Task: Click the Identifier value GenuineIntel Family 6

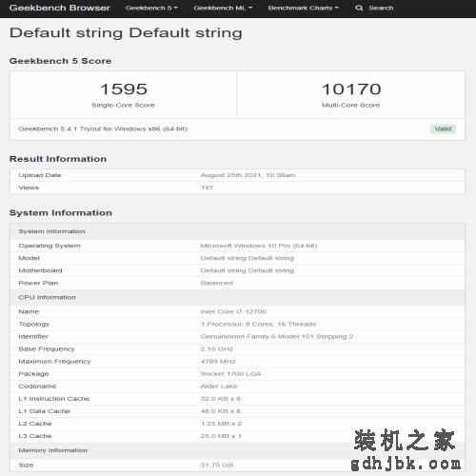Action: click(x=277, y=336)
